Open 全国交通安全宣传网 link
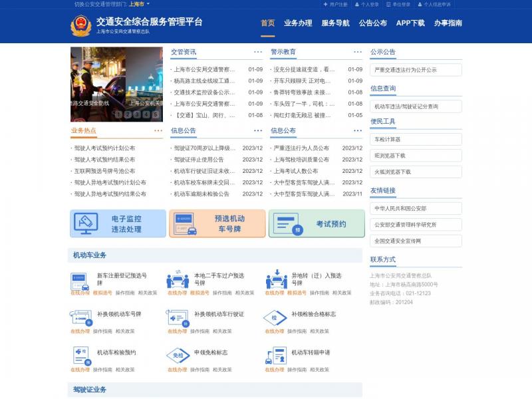Image resolution: width=532 pixels, height=399 pixels. (x=416, y=241)
